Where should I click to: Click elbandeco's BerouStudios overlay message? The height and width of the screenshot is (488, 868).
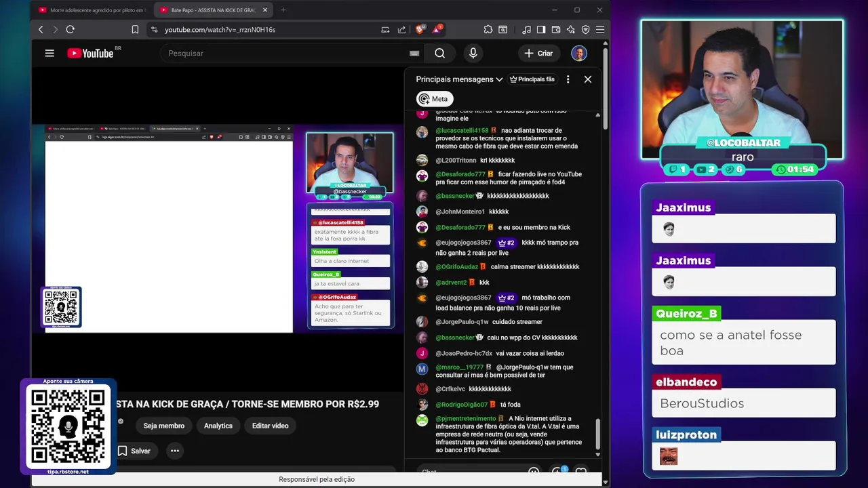click(x=744, y=403)
